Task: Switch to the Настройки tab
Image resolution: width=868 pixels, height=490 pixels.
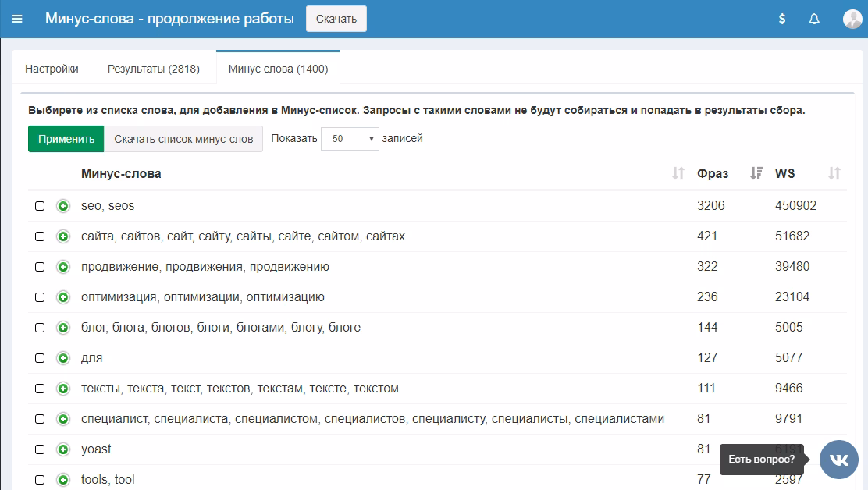Action: (52, 69)
